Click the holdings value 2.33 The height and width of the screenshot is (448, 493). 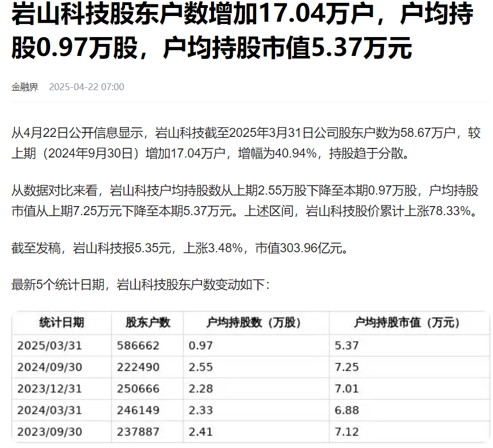201,410
